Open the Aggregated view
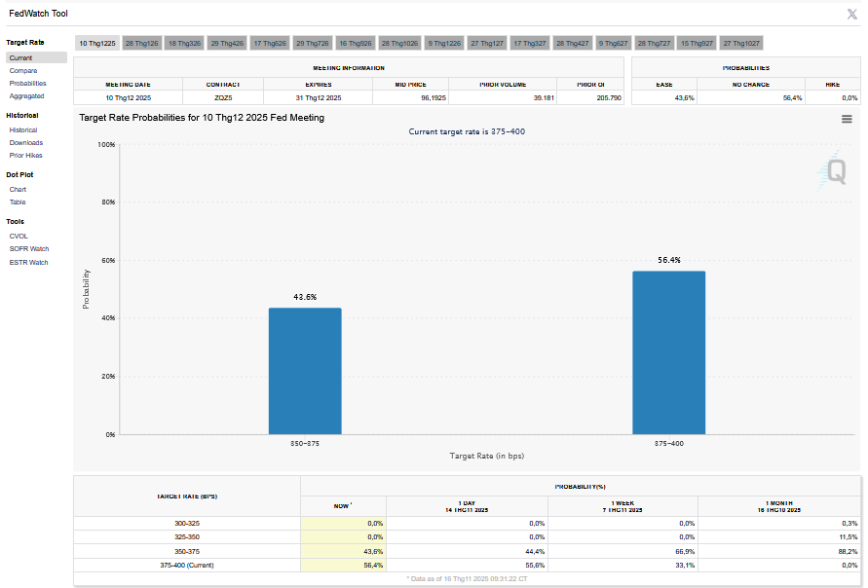The width and height of the screenshot is (868, 588). [26, 96]
